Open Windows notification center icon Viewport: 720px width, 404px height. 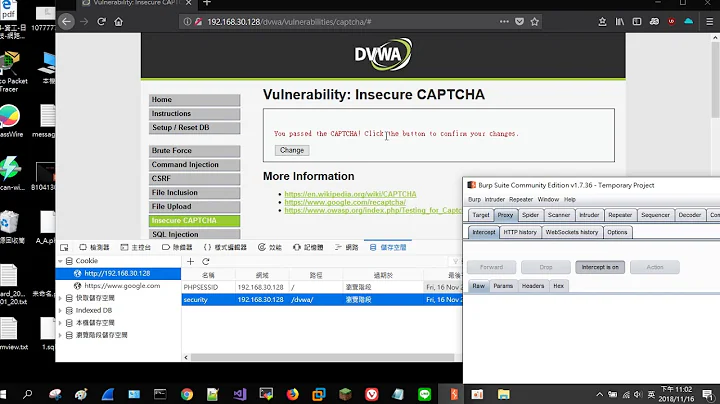pos(708,394)
